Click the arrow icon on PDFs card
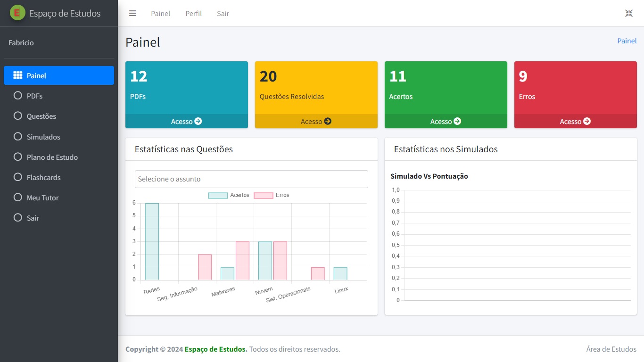The height and width of the screenshot is (362, 644). point(198,121)
